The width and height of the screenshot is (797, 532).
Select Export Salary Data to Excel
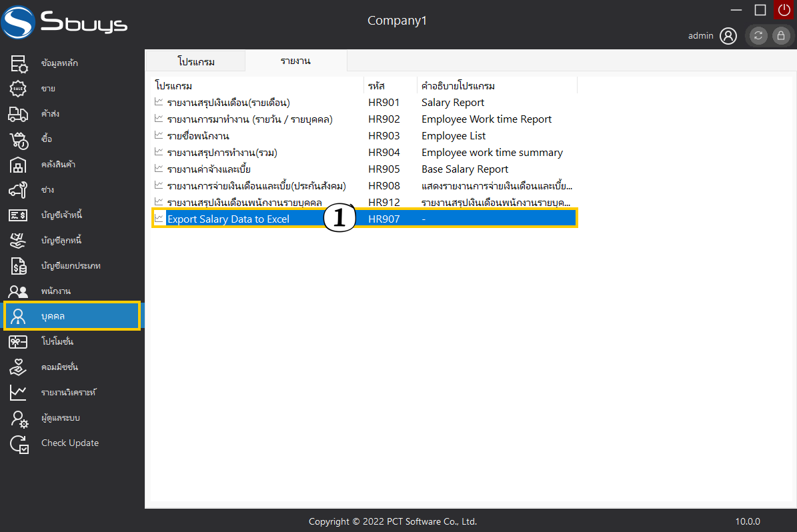coord(228,219)
